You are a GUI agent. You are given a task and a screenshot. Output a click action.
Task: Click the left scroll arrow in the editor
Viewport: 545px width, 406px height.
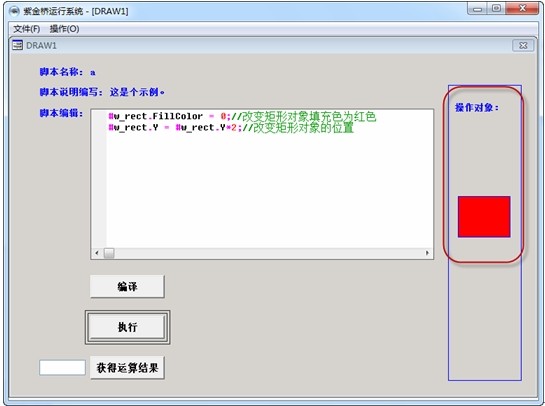tap(97, 253)
